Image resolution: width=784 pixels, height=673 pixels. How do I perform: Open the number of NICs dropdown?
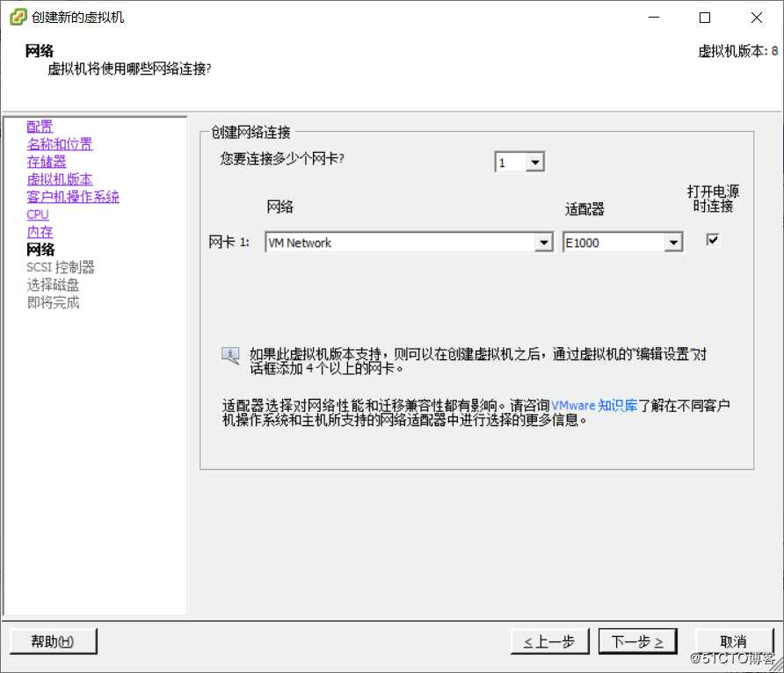point(534,163)
